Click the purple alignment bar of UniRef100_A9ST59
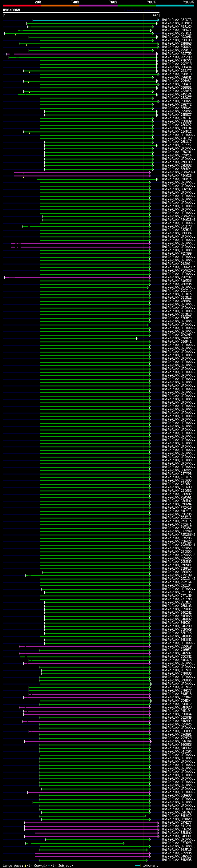 click(x=82, y=54)
